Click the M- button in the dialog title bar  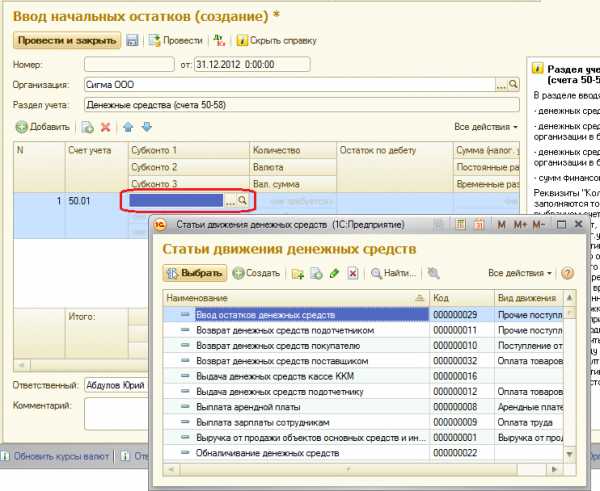coord(538,225)
